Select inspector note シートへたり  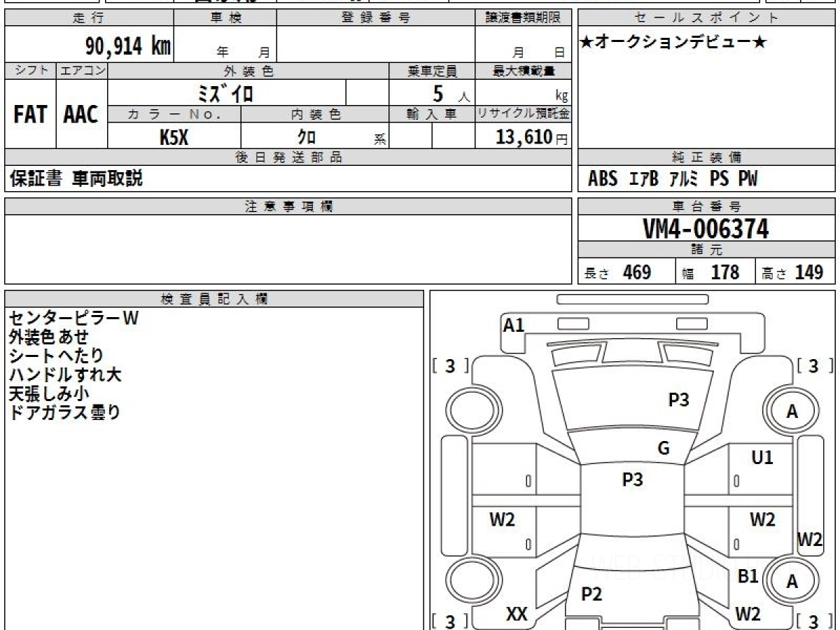57,356
